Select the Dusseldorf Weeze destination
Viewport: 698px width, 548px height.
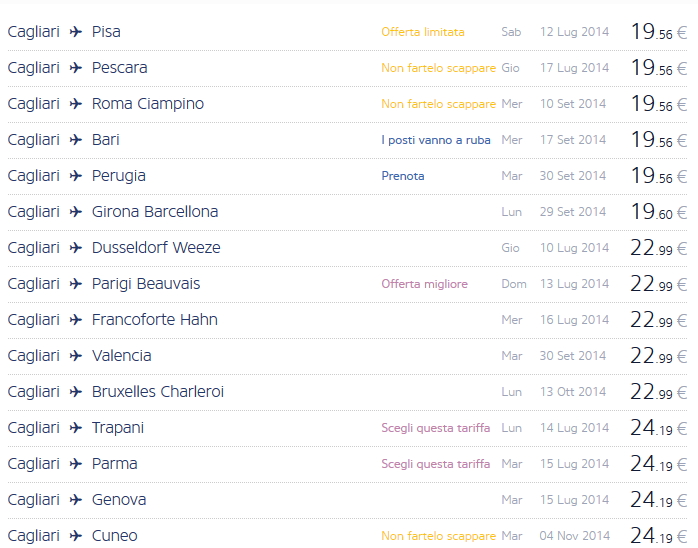click(156, 248)
